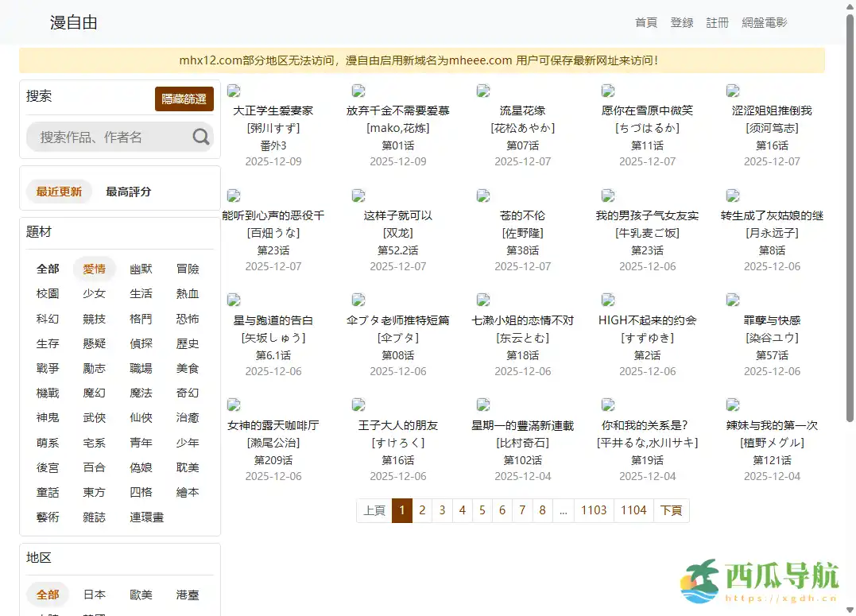Go to next page via 下頁
Viewport: 856px width, 616px height.
[x=671, y=510]
